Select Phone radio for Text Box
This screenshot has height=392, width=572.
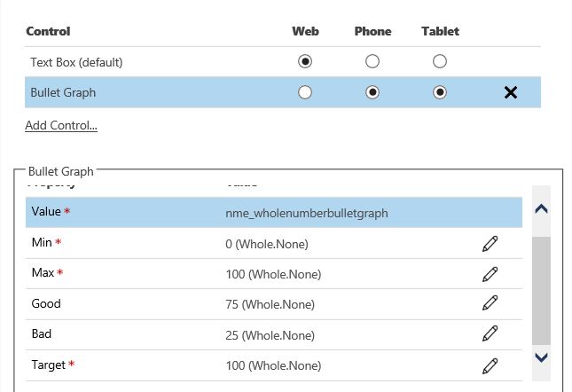click(x=372, y=62)
